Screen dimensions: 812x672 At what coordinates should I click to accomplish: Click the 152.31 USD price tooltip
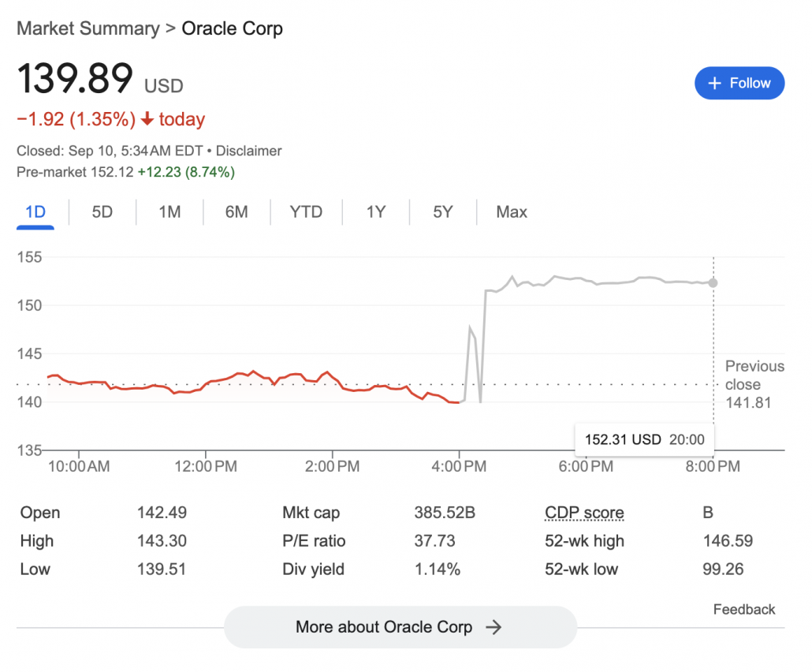pyautogui.click(x=643, y=439)
